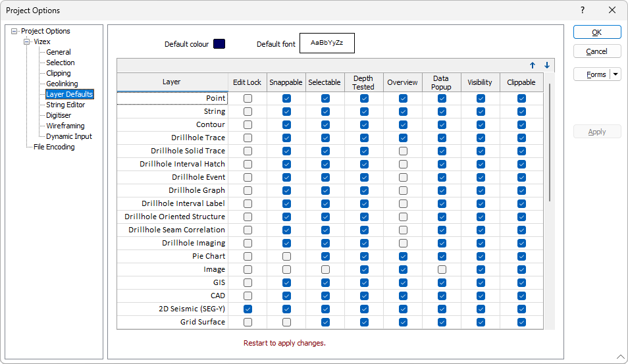The image size is (628, 364).
Task: Disable Selectable for Contour layer
Action: (325, 125)
